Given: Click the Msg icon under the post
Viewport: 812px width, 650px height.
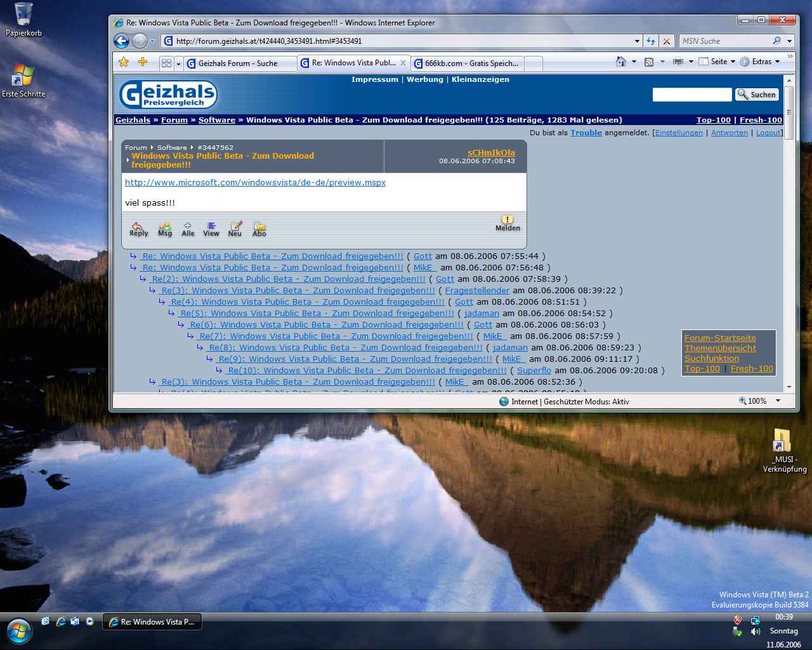Looking at the screenshot, I should pyautogui.click(x=165, y=229).
